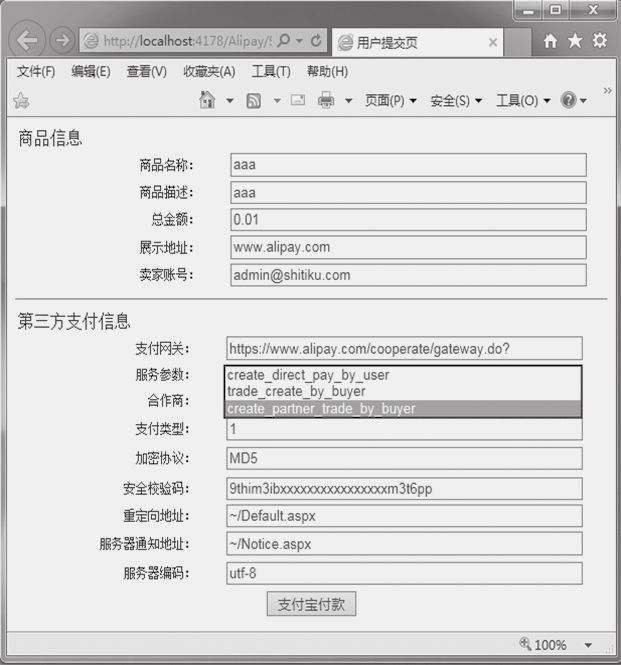Viewport: 621px width, 665px height.
Task: Click the 安全校验码 key field
Action: coord(404,489)
